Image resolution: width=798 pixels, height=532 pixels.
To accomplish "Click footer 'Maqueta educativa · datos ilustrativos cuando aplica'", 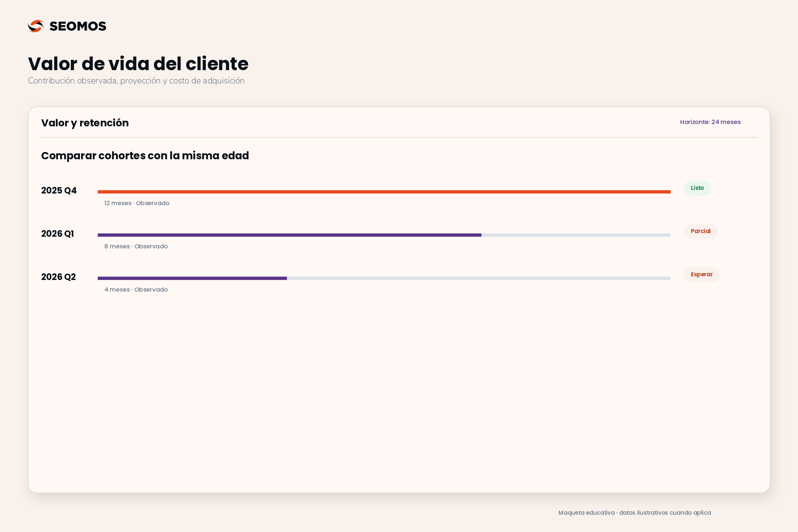I will pyautogui.click(x=634, y=513).
